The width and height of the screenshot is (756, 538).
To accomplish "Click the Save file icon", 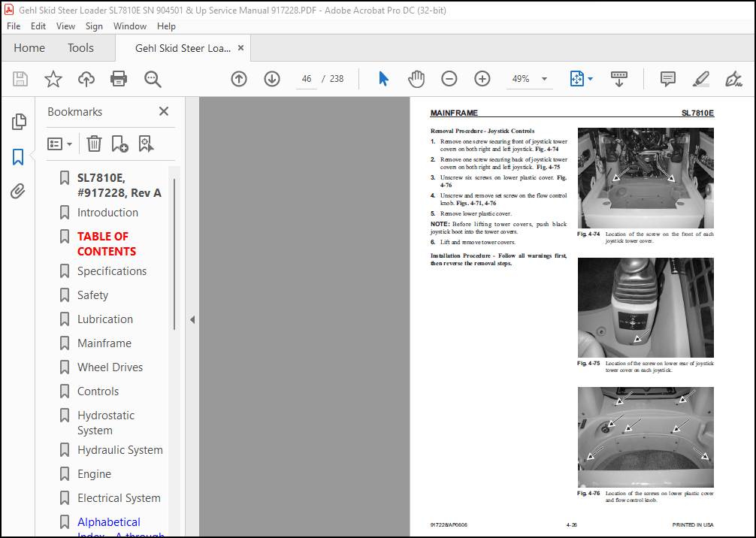I will coord(20,79).
